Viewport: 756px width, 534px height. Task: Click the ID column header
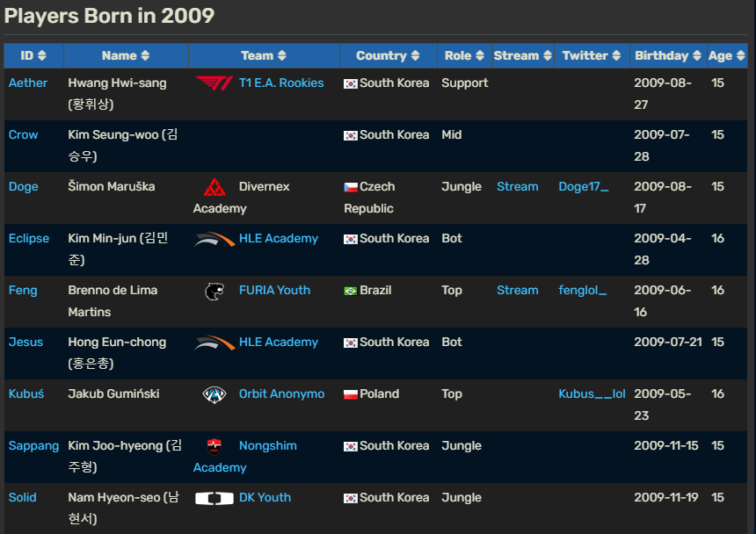[x=33, y=56]
